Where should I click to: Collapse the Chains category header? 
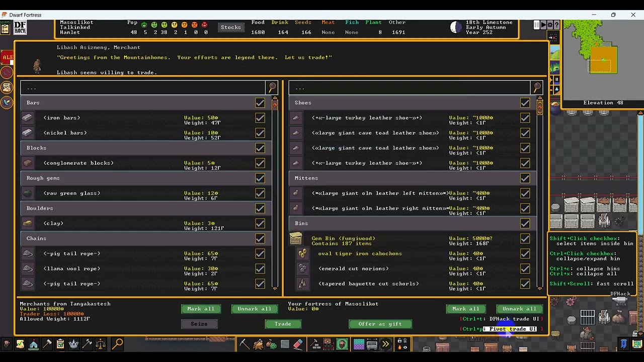tap(146, 238)
